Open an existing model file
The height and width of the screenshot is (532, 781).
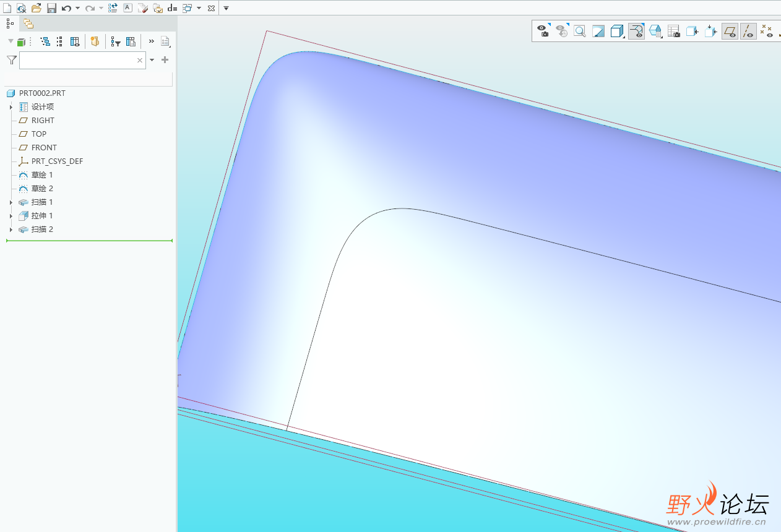(37, 7)
